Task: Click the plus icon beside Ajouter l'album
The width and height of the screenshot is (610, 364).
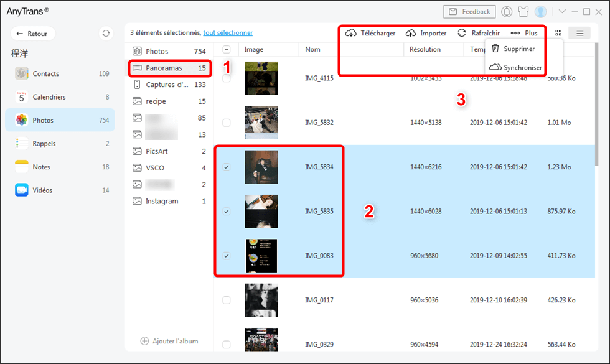Action: 144,341
